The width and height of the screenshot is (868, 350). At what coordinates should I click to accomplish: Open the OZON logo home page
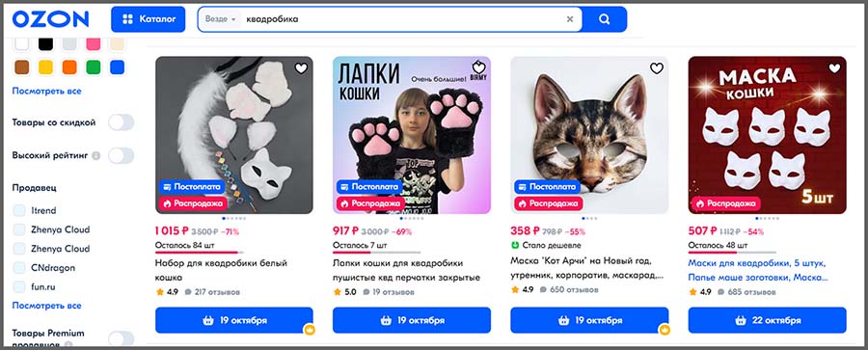coord(50,20)
